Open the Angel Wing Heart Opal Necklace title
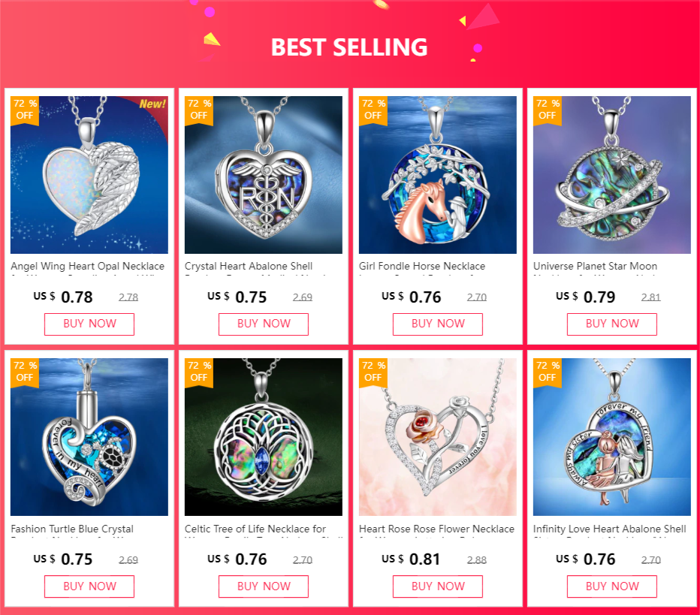Viewport: 700px width, 615px height. (87, 267)
